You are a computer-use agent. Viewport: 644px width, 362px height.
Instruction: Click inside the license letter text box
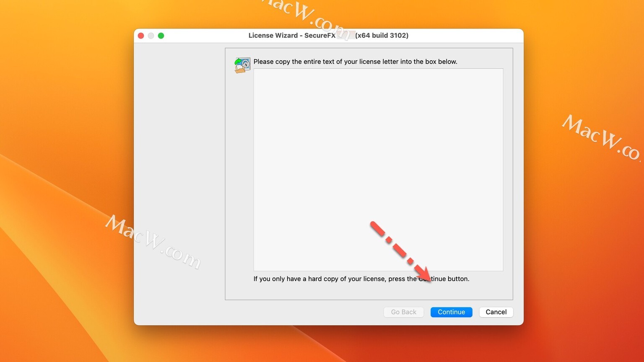click(x=378, y=170)
